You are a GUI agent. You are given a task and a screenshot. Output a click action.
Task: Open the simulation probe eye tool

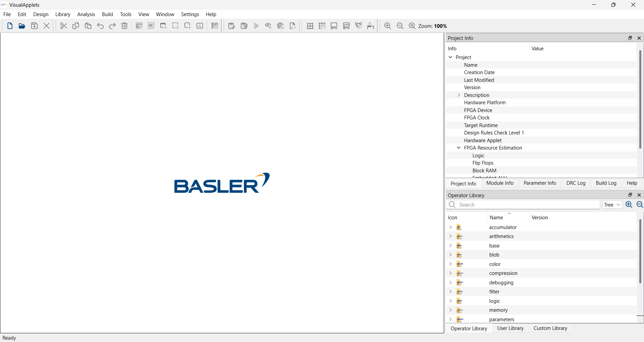[x=268, y=26]
